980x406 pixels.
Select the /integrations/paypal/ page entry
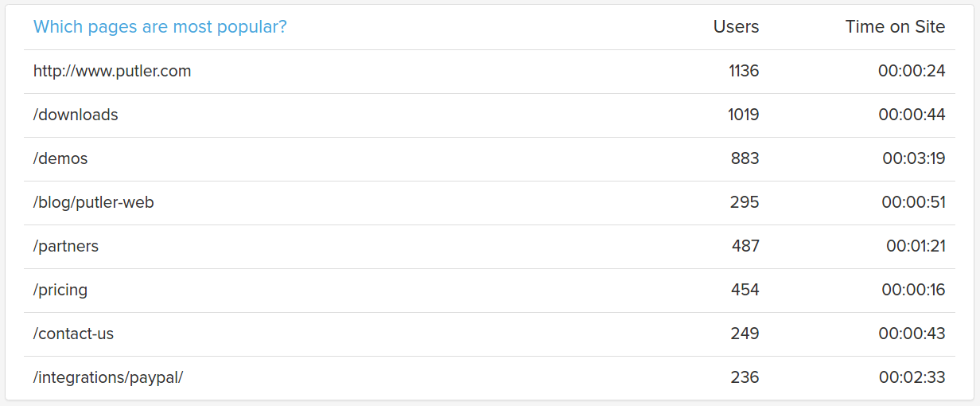108,377
